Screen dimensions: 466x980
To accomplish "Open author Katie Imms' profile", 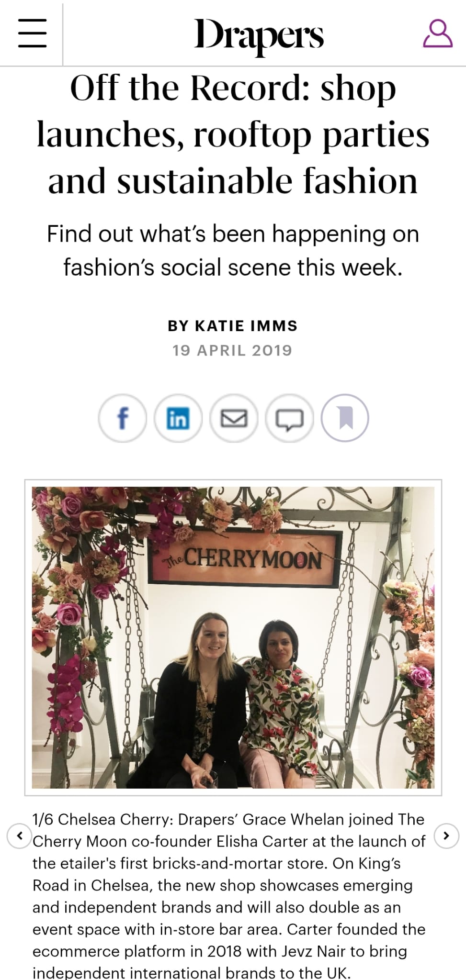I will (x=233, y=326).
